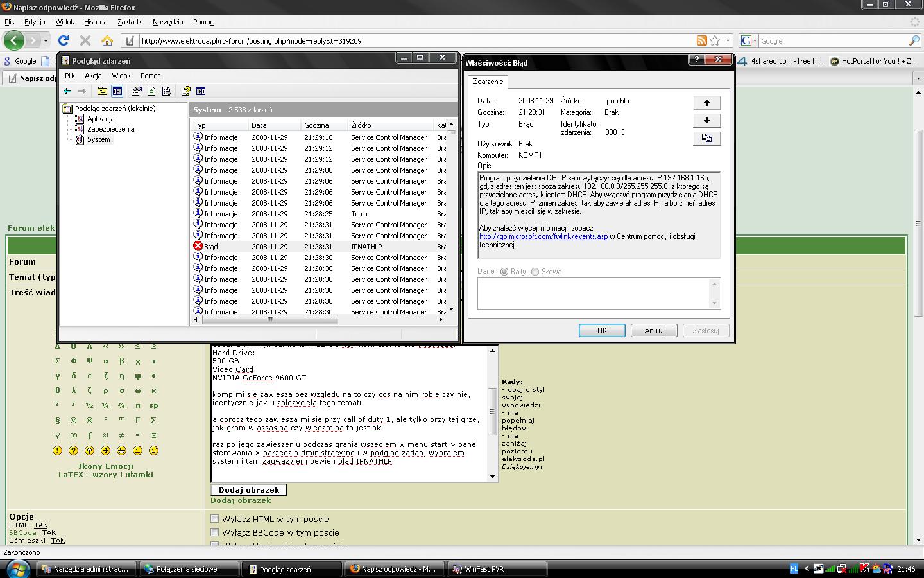Viewport: 924px width, 578px height.
Task: Check Wyłącz BBCode w tym poście
Action: tap(215, 532)
